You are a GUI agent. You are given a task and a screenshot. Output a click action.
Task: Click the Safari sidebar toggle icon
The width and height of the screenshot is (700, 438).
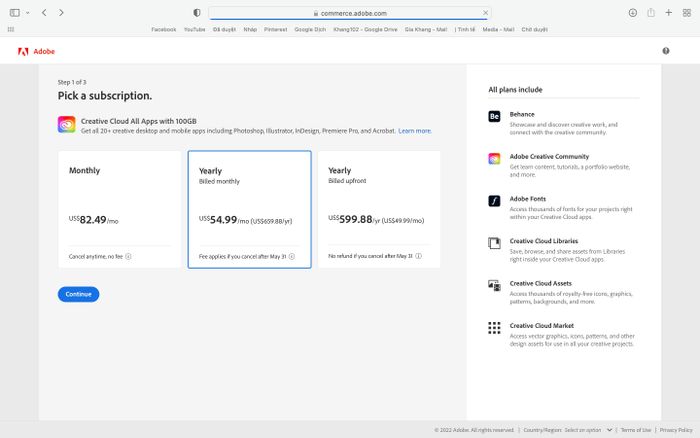[15, 13]
